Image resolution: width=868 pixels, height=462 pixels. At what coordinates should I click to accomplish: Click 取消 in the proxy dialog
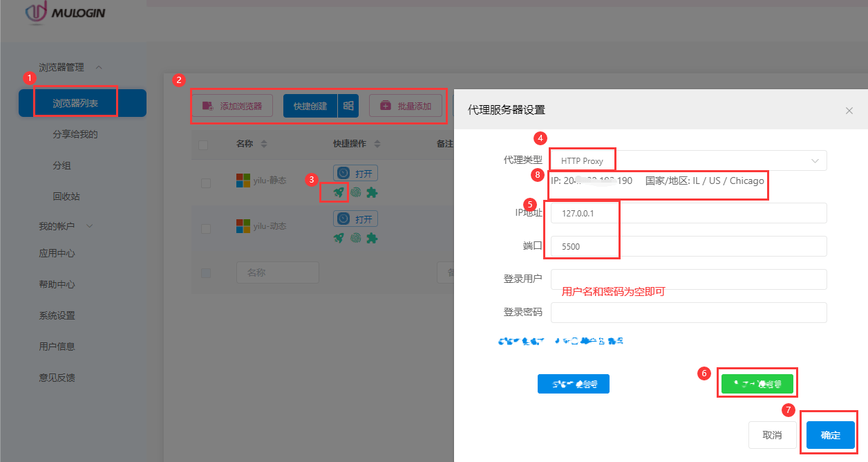(772, 435)
